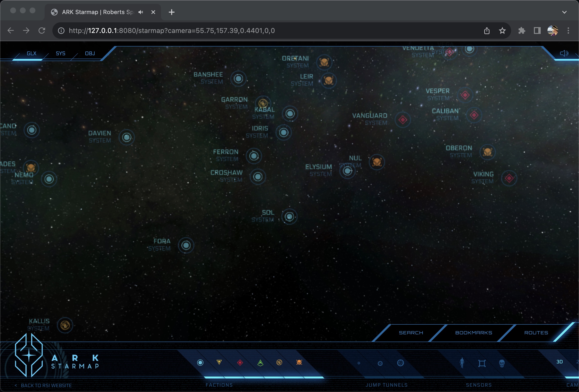
Task: Expand the Routes panel
Action: point(536,333)
